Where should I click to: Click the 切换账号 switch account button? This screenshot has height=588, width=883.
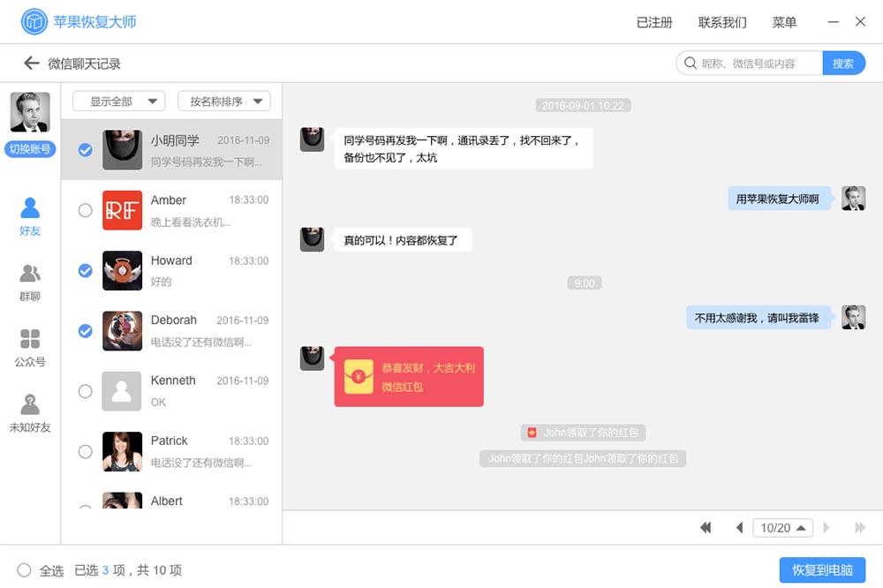tap(30, 148)
